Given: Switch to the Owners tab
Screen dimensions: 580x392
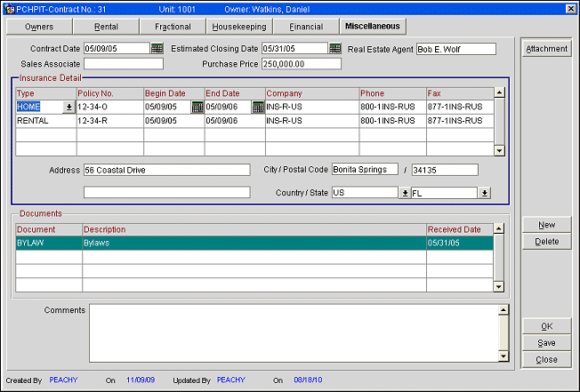Looking at the screenshot, I should 38,27.
